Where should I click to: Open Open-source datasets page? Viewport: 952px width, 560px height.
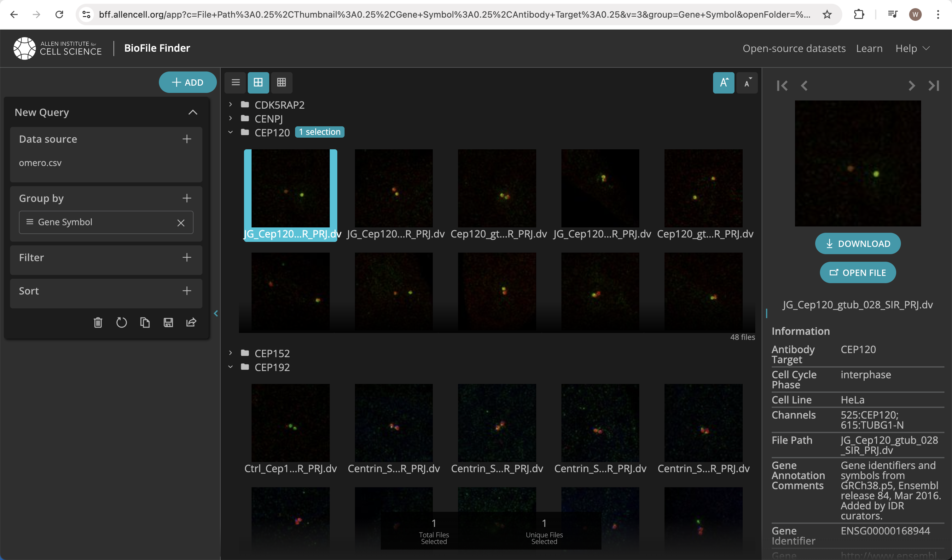[794, 48]
